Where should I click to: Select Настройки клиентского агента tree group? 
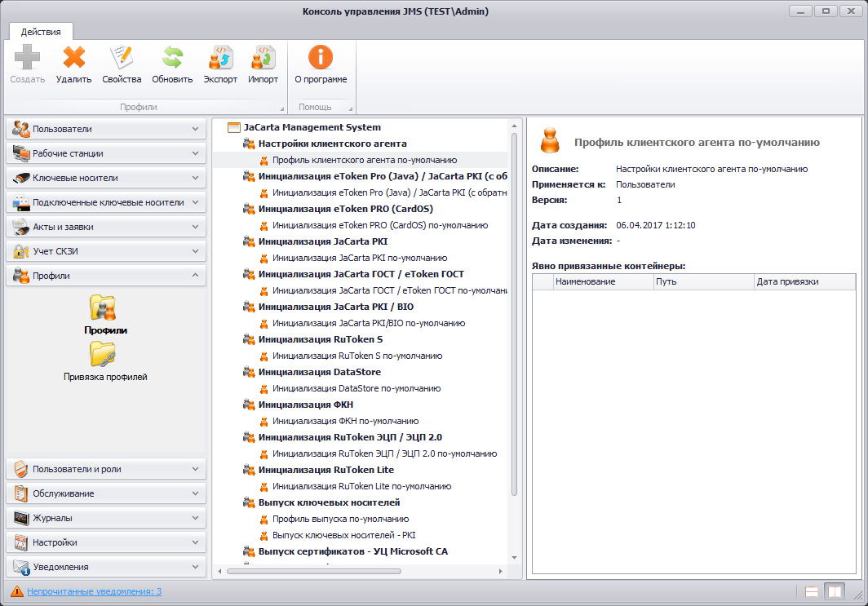(332, 144)
